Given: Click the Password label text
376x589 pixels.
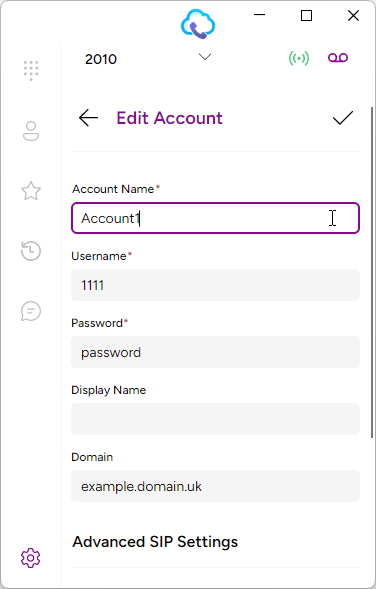Looking at the screenshot, I should click(97, 323).
